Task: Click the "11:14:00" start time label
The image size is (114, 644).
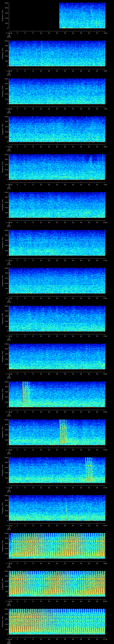Action: (x=9, y=412)
